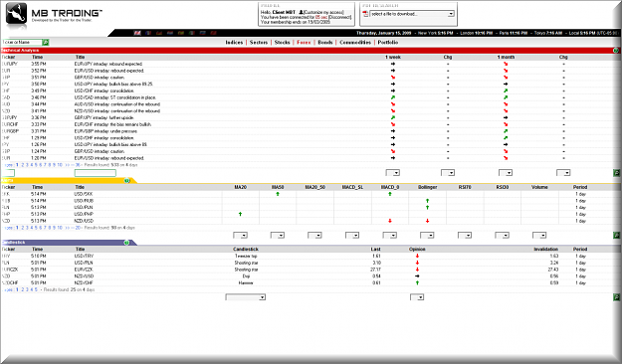The height and width of the screenshot is (364, 622).
Task: Click the user icon next to Customize my access
Action: pyautogui.click(x=302, y=12)
